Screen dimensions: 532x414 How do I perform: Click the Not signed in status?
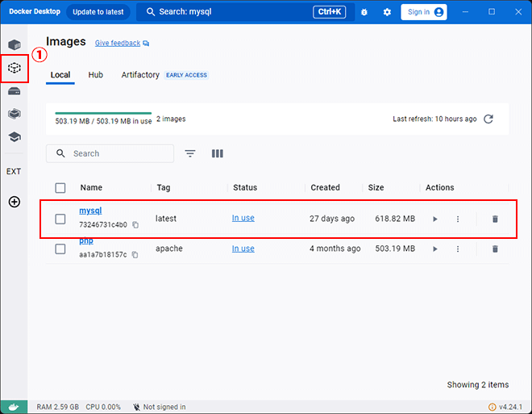pos(160,407)
